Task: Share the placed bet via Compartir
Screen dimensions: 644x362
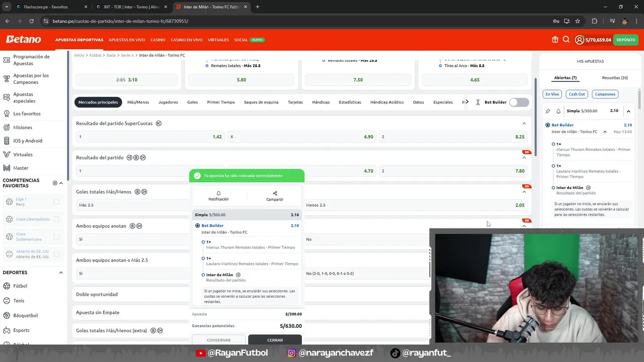Action: [275, 196]
